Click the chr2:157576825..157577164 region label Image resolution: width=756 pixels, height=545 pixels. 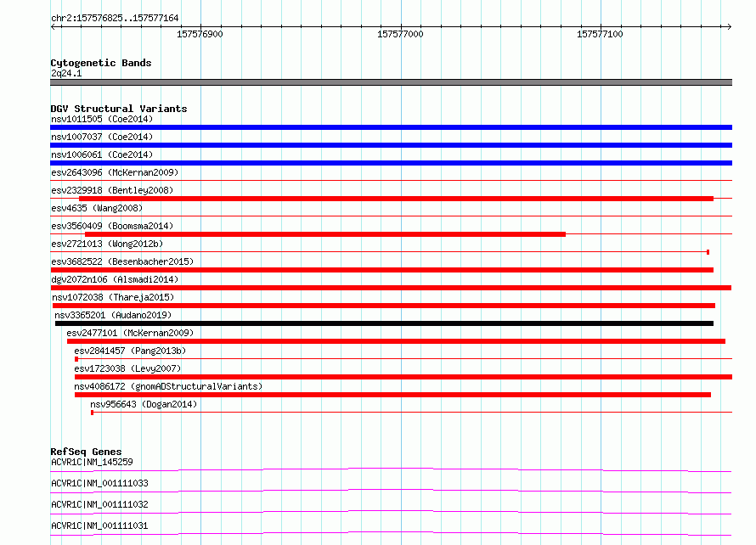point(115,19)
